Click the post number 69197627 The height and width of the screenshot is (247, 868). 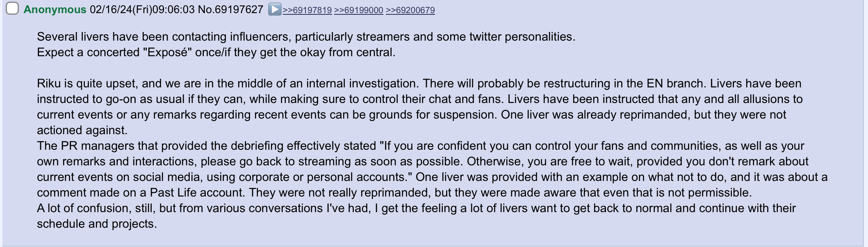[239, 9]
